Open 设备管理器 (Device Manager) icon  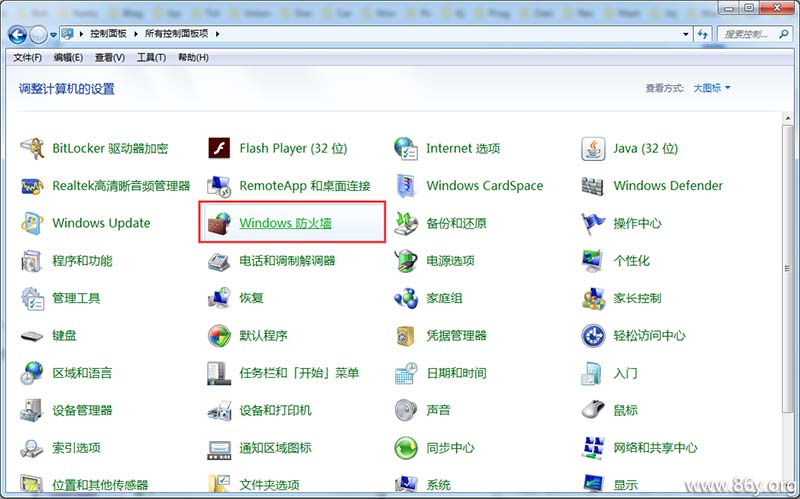click(x=33, y=410)
